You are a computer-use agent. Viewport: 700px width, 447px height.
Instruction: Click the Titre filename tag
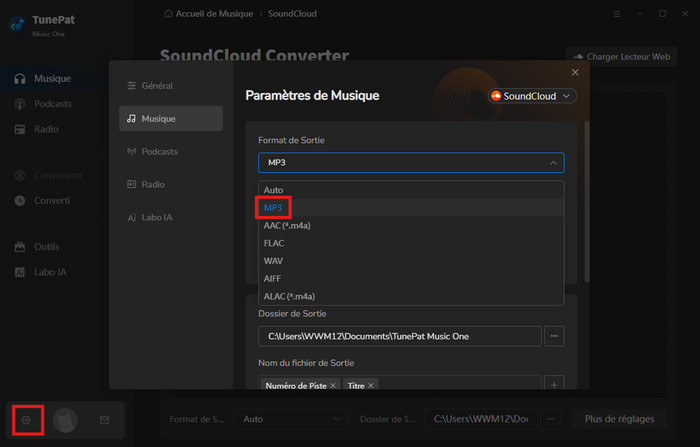(x=356, y=385)
